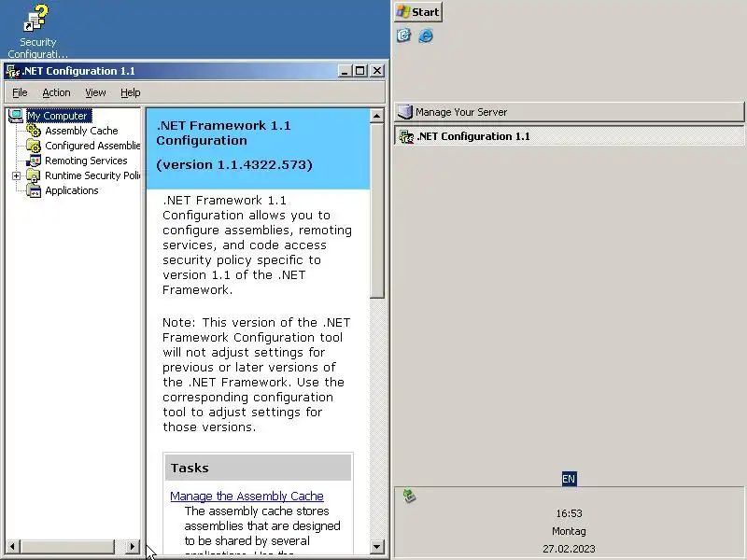747x560 pixels.
Task: Open the View menu
Action: click(95, 92)
